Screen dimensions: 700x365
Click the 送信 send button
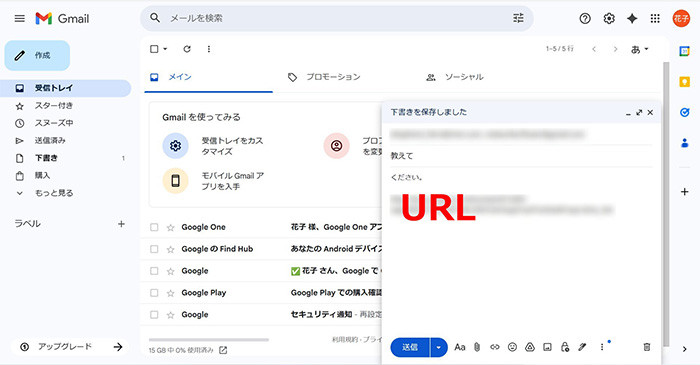pyautogui.click(x=410, y=347)
